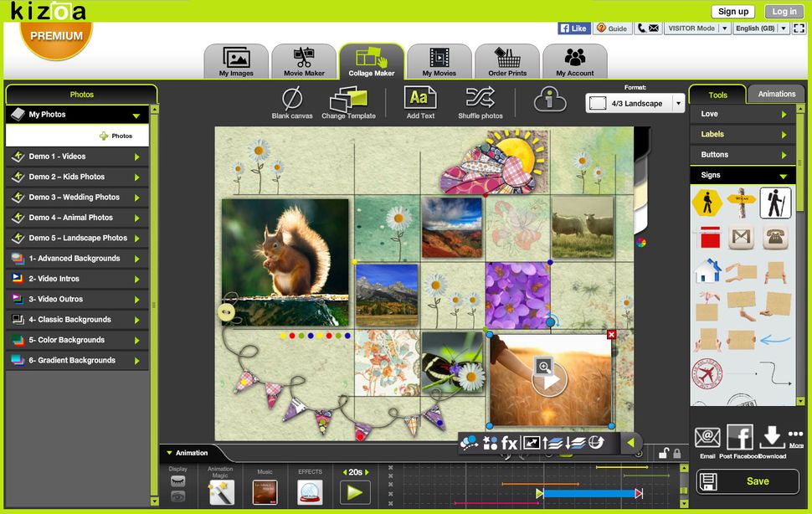Switch to the Animations tab
The image size is (812, 514).
[x=775, y=94]
